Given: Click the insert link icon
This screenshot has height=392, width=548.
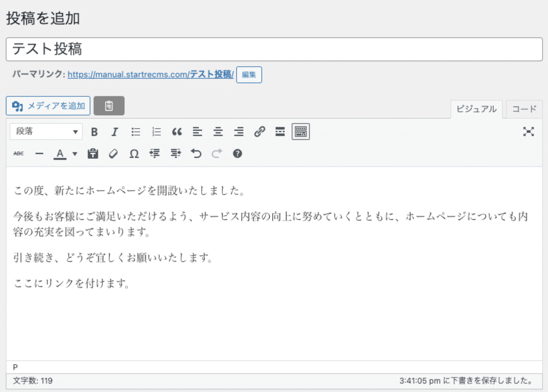Looking at the screenshot, I should coord(260,132).
